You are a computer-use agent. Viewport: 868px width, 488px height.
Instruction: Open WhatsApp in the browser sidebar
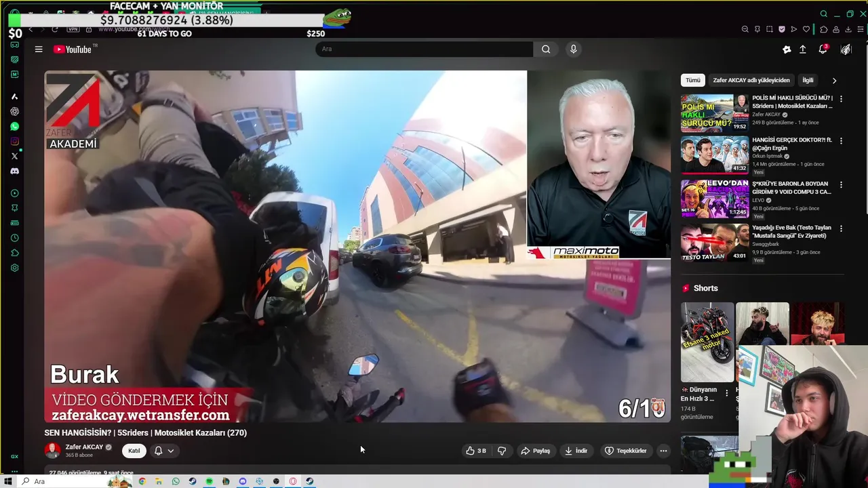[x=15, y=127]
